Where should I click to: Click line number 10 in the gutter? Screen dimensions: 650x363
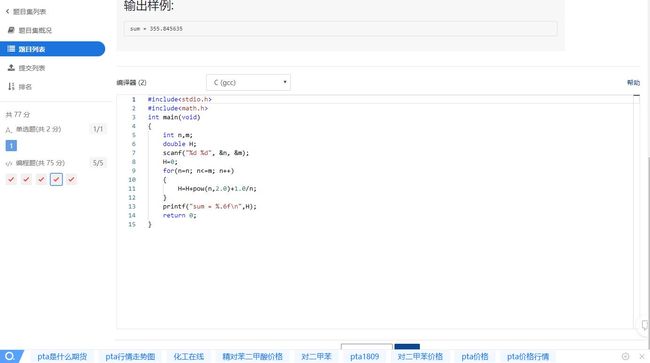tap(132, 180)
